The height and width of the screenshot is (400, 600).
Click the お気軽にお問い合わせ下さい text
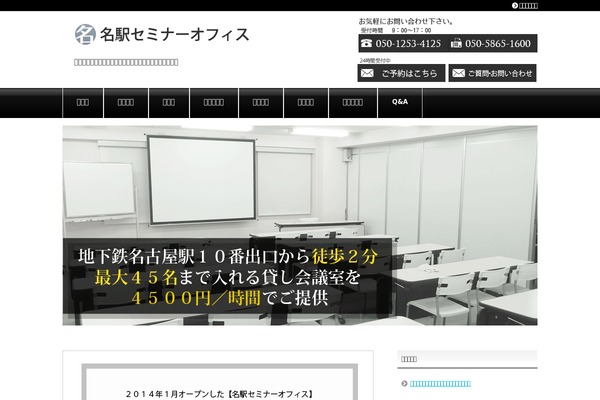[x=406, y=21]
